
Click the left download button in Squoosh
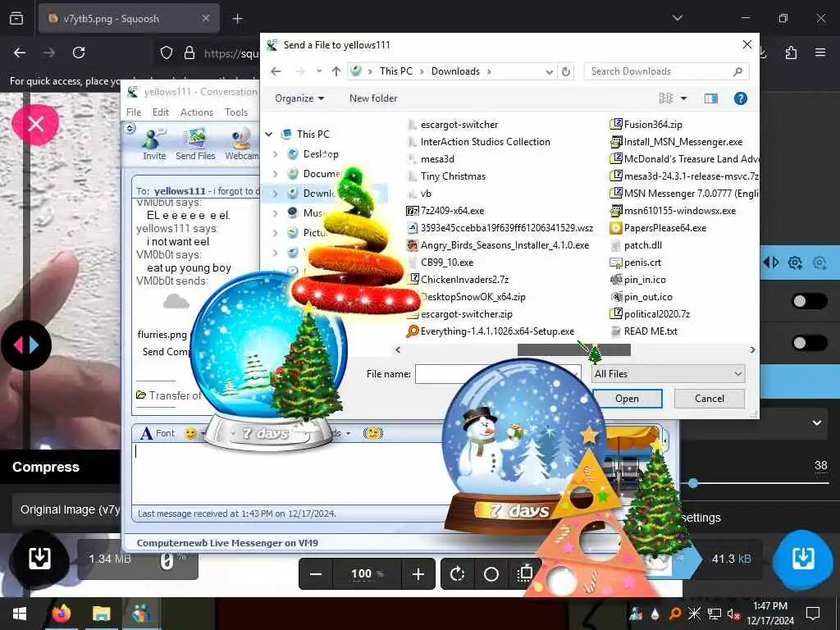tap(39, 558)
